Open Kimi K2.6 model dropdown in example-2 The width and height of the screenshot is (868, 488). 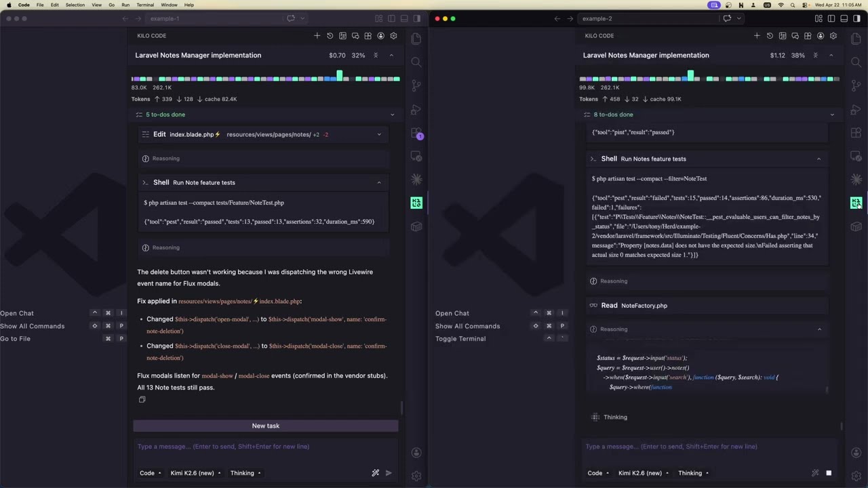[644, 473]
